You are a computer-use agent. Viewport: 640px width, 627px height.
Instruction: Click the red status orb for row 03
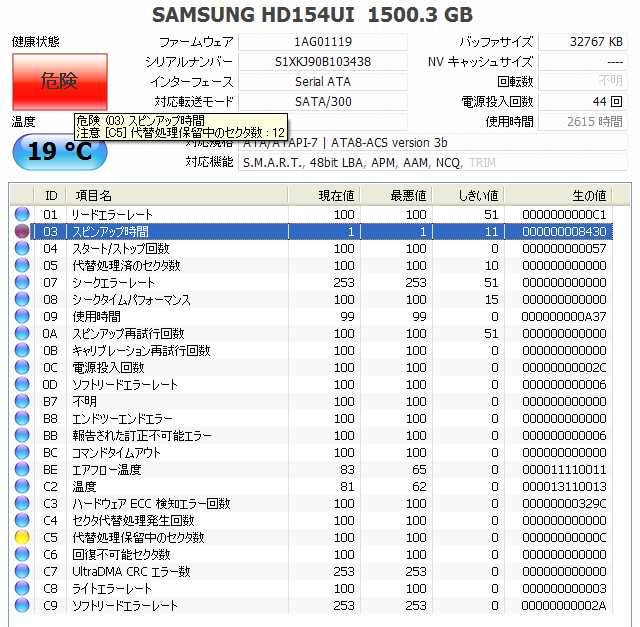22,231
